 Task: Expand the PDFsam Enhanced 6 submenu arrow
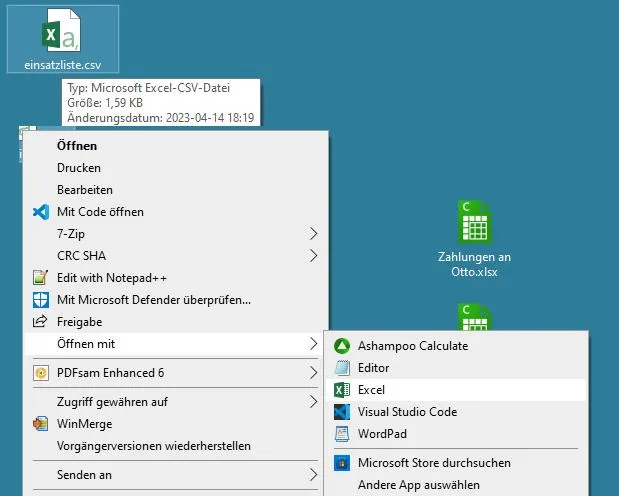313,373
